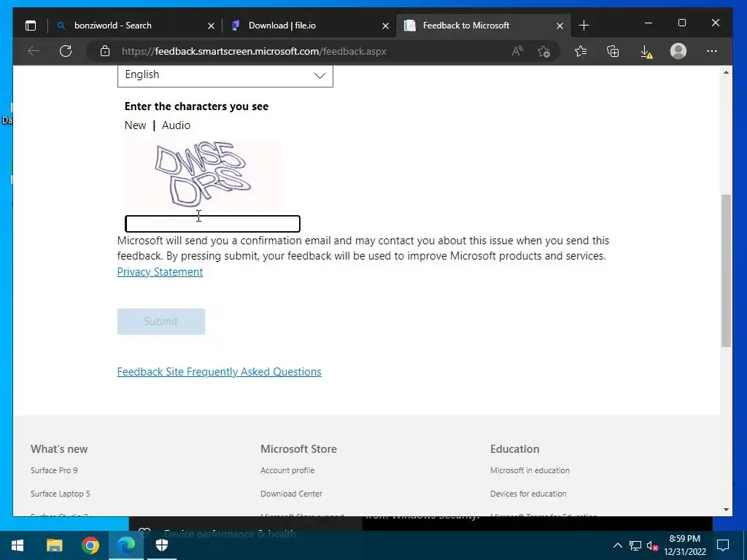
Task: Close the Download | file.io tab
Action: coord(385,26)
